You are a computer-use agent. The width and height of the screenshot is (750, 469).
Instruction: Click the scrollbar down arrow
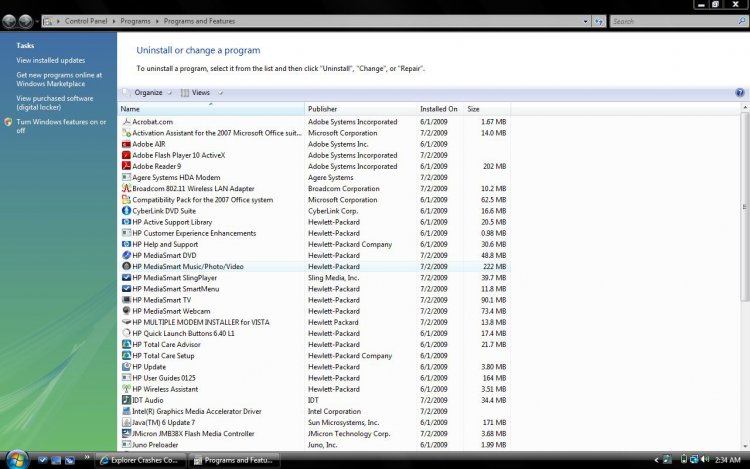click(744, 446)
